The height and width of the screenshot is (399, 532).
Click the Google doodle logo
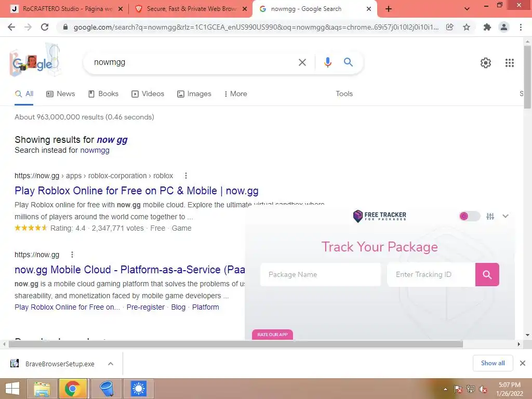point(35,60)
